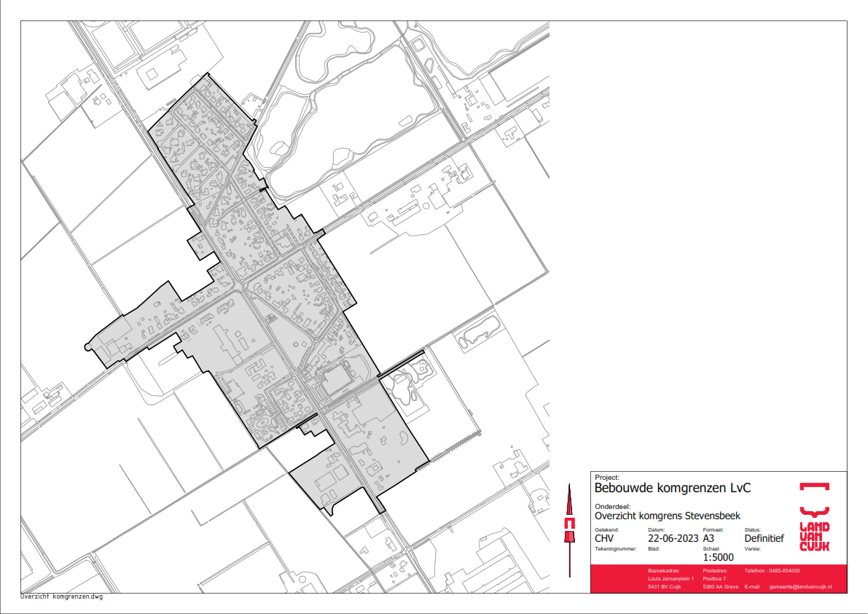Click the phone number 0485-854000

(x=783, y=570)
